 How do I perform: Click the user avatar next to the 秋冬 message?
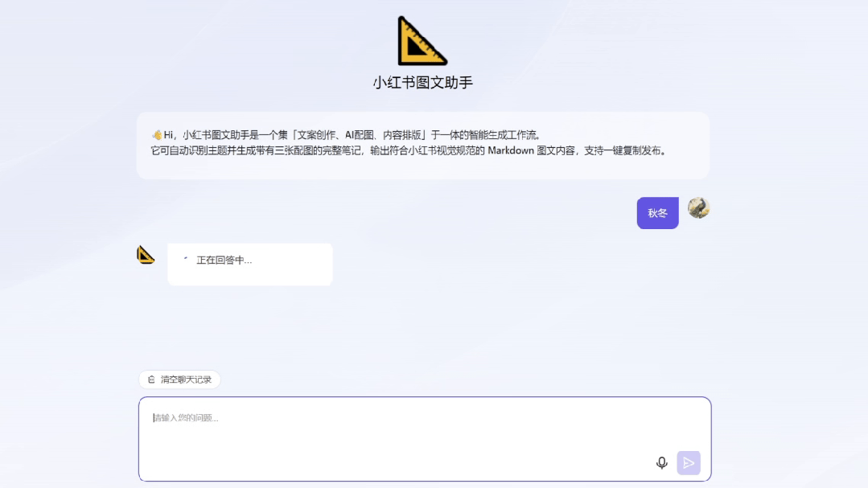click(x=698, y=211)
